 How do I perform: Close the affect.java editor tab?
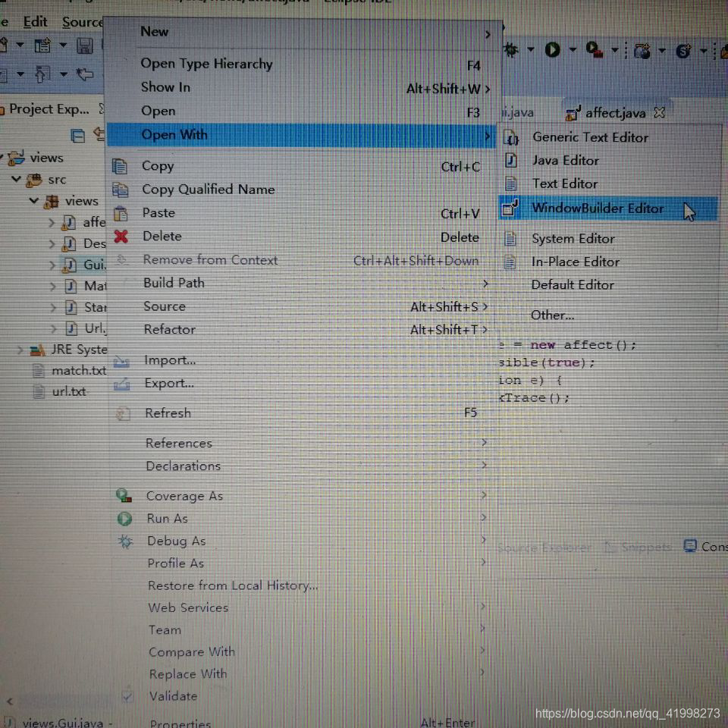pyautogui.click(x=659, y=112)
